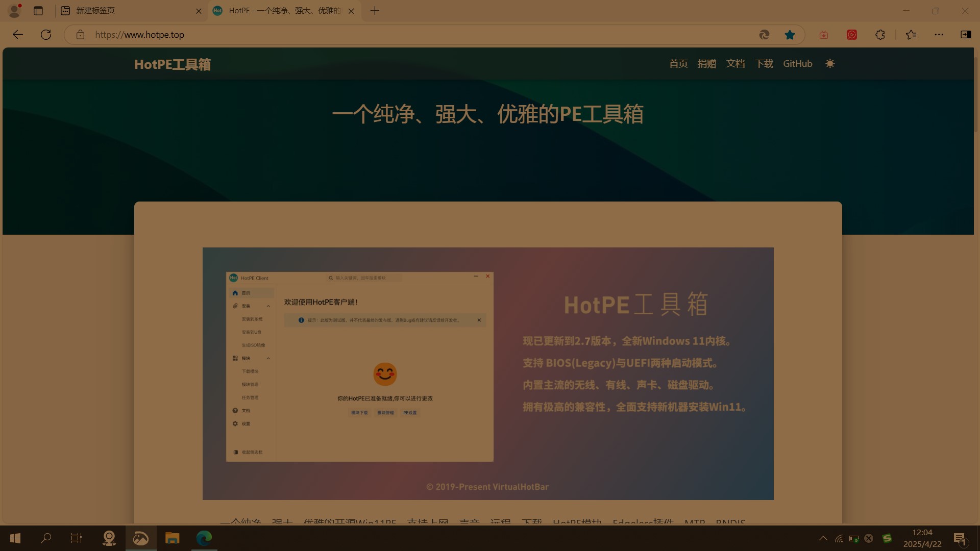This screenshot has width=980, height=551.
Task: Open the browser Settings and more menu
Action: 939,35
